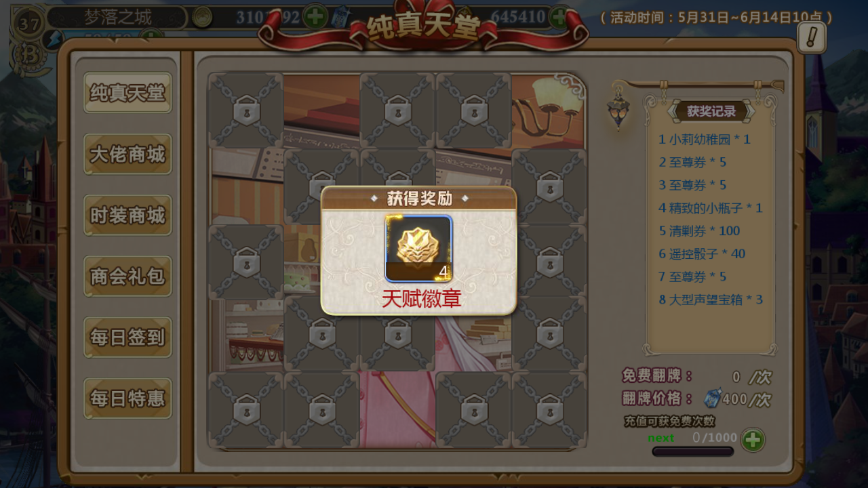Flip the locked card in top-left corner
This screenshot has height=488, width=868.
tap(246, 110)
